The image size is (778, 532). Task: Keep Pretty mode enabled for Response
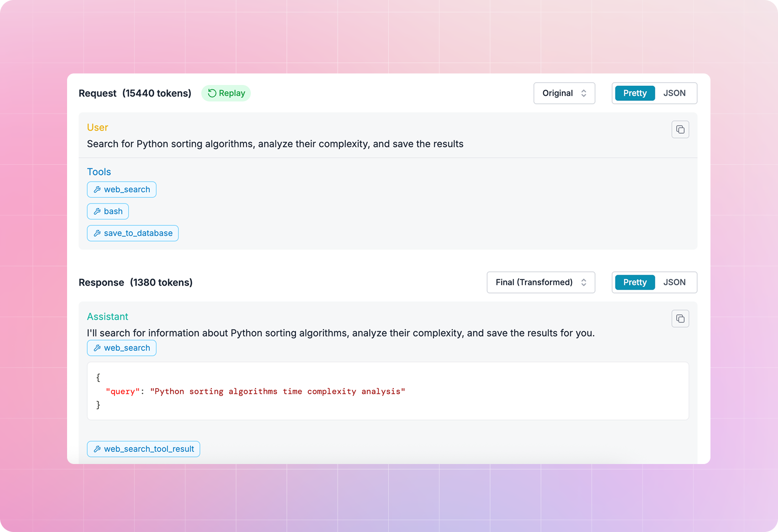click(x=634, y=282)
